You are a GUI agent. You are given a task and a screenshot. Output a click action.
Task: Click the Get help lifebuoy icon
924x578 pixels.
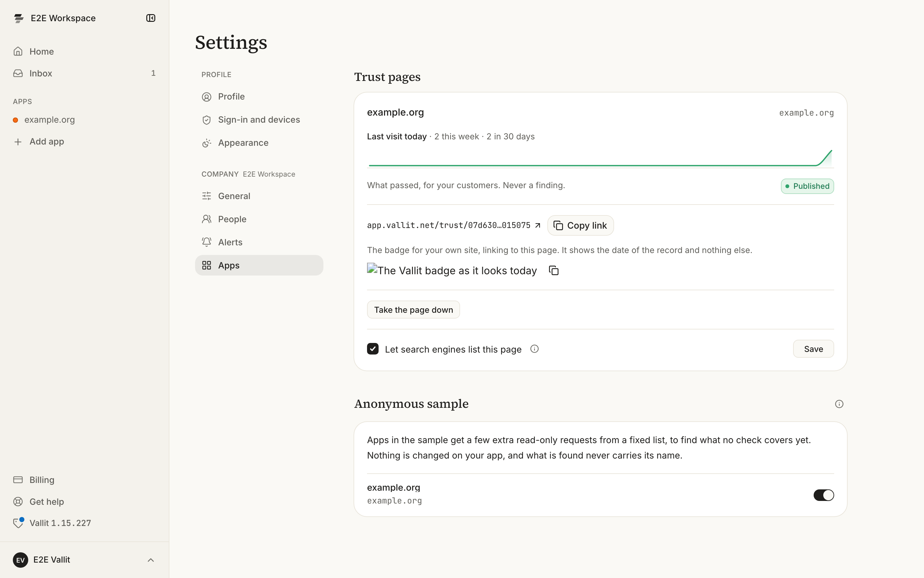18,501
